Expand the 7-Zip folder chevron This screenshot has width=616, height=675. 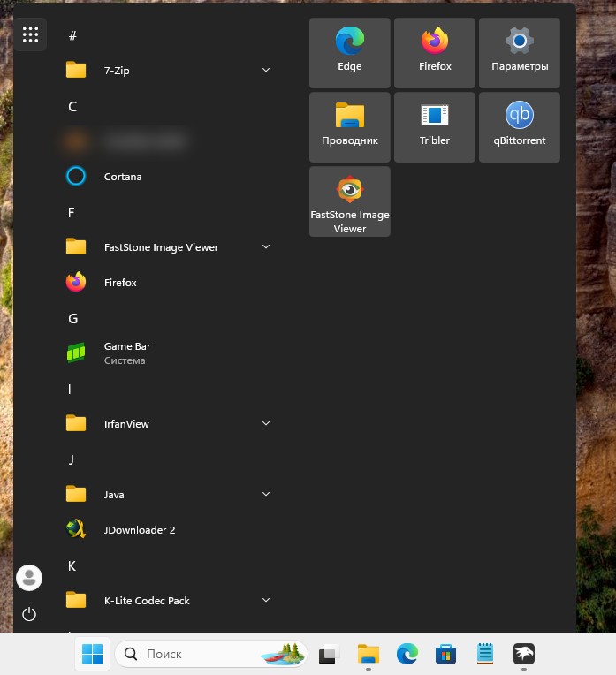(266, 70)
